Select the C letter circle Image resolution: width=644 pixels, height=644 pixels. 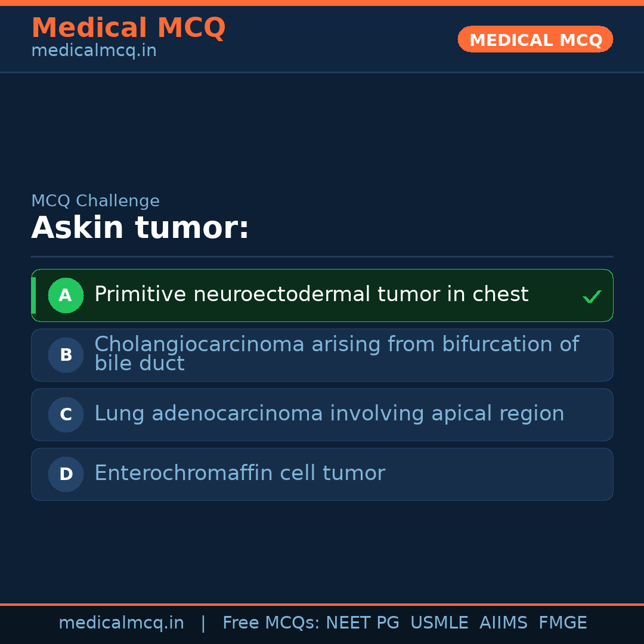pyautogui.click(x=66, y=414)
